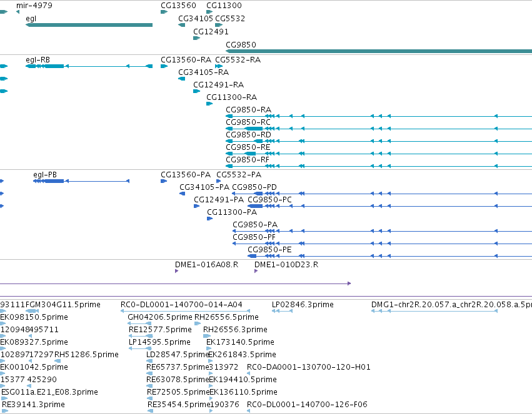
Task: Select the RE35454.5prime EST
Action: [151, 411]
